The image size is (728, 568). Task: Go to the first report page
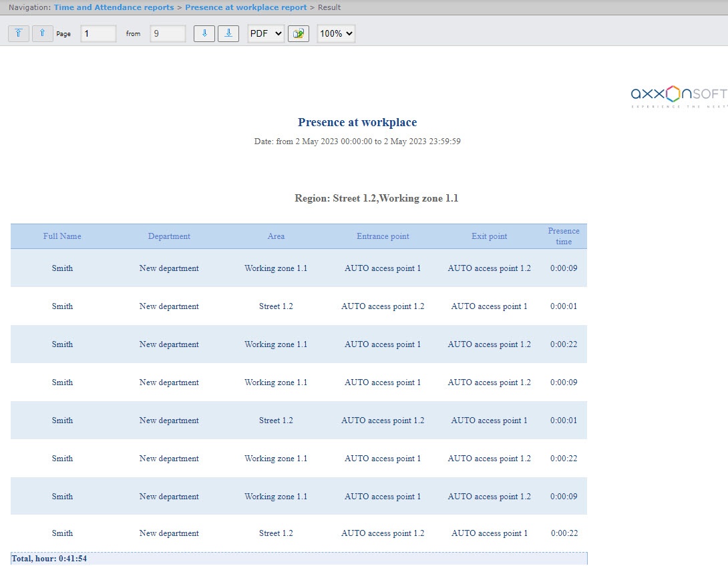point(19,33)
